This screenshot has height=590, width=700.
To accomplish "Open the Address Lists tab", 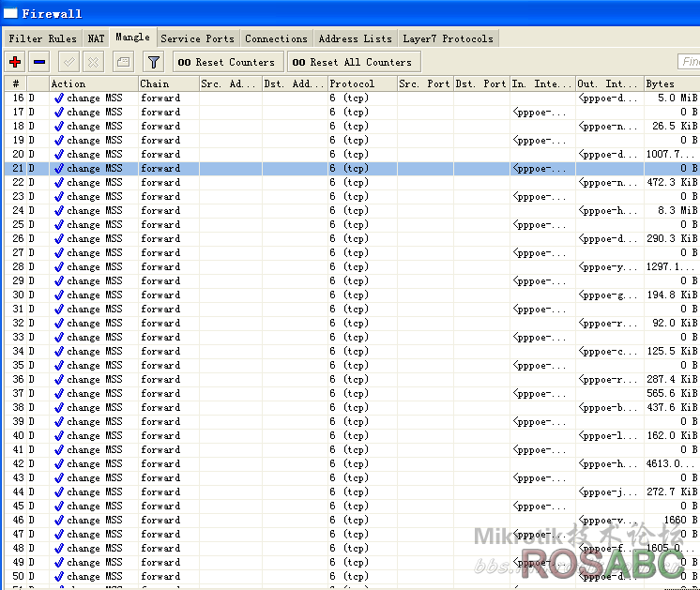I will tap(355, 38).
